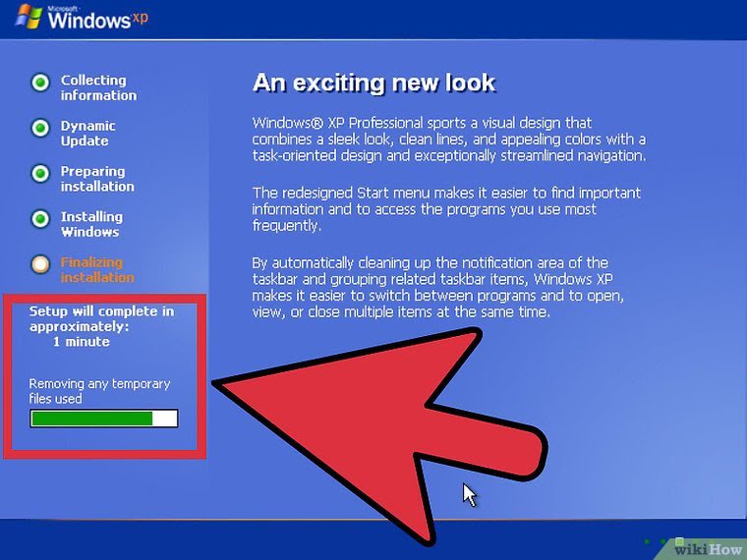Click the 'Installing Windows' step label
The height and width of the screenshot is (560, 747).
point(91,224)
